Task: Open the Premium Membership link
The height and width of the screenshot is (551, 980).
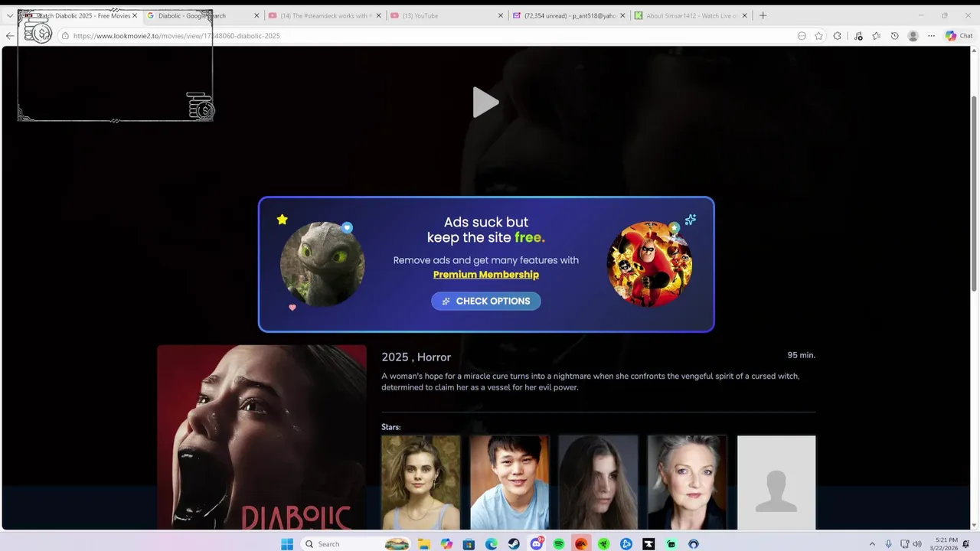Action: pyautogui.click(x=486, y=275)
